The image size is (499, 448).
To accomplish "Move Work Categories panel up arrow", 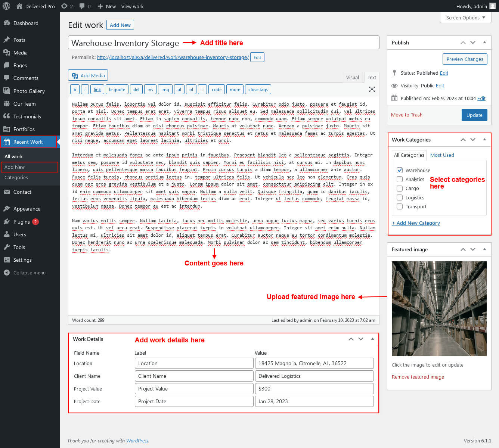I will click(463, 140).
